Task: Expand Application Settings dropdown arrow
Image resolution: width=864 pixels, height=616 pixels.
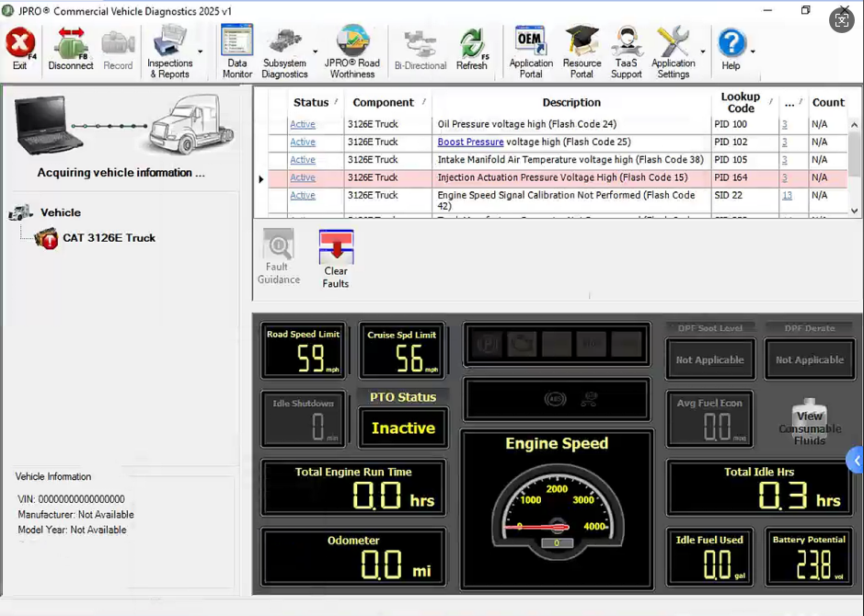Action: (x=703, y=51)
